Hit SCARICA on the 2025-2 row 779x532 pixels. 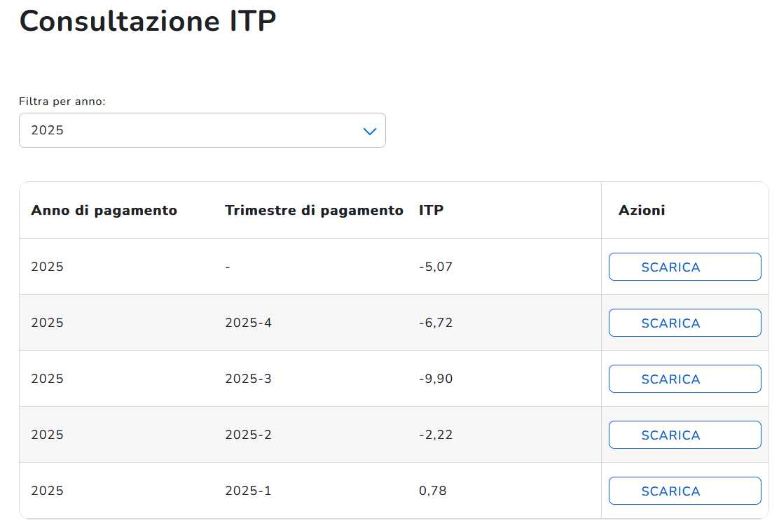(684, 435)
